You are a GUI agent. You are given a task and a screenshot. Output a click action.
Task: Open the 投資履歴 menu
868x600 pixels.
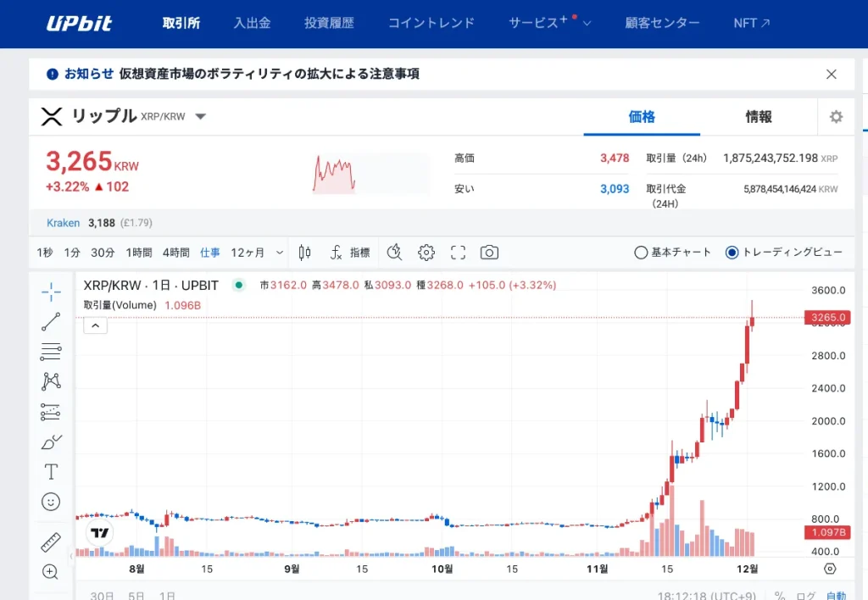[x=329, y=23]
